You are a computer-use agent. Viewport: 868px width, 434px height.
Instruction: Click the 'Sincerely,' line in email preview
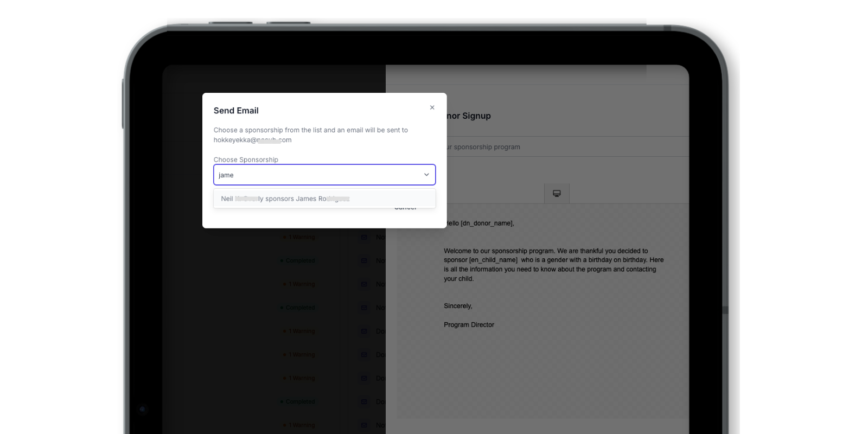[458, 306]
